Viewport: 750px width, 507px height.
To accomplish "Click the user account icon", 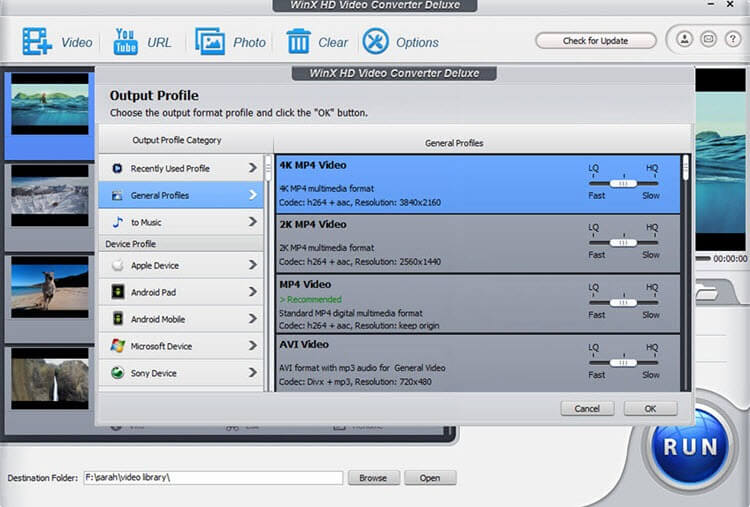I will click(x=684, y=39).
